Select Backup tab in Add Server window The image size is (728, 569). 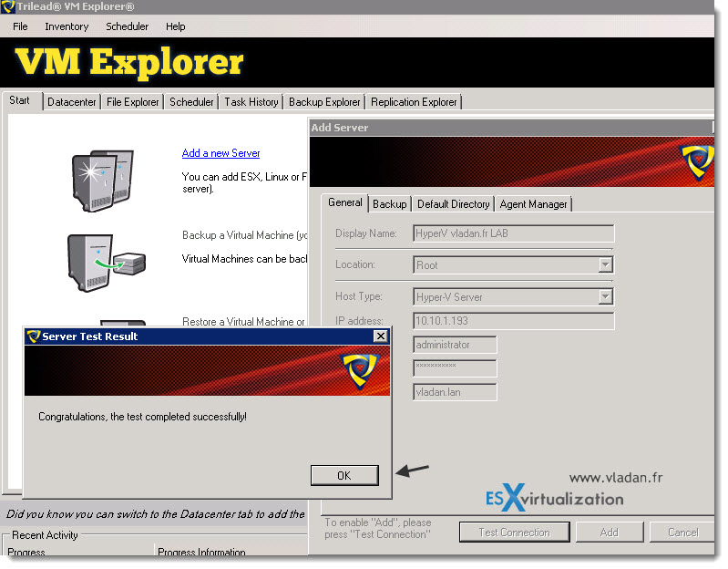(390, 204)
